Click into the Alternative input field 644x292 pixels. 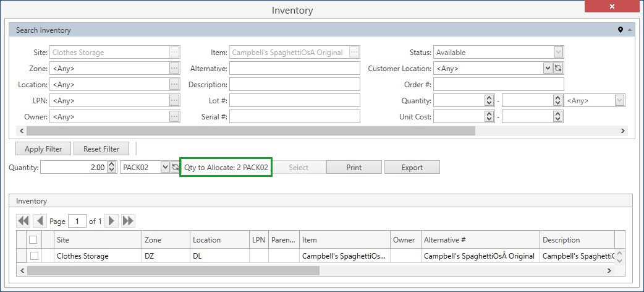pos(294,68)
